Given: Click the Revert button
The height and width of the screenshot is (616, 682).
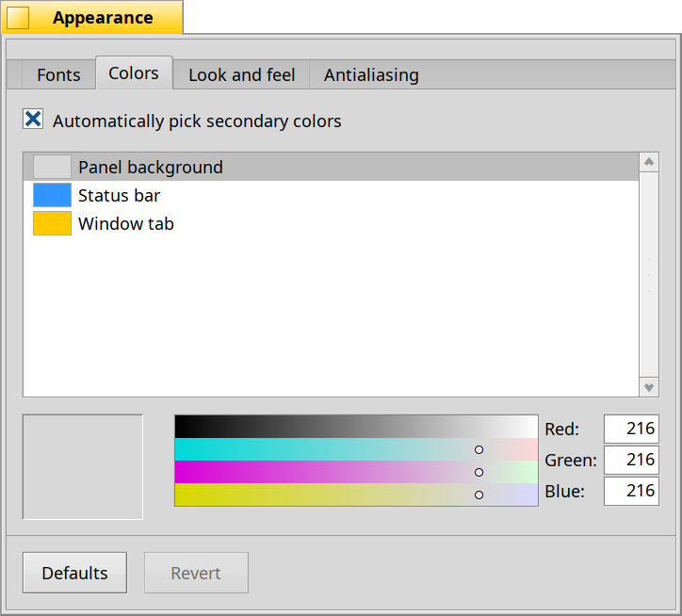Looking at the screenshot, I should point(196,573).
